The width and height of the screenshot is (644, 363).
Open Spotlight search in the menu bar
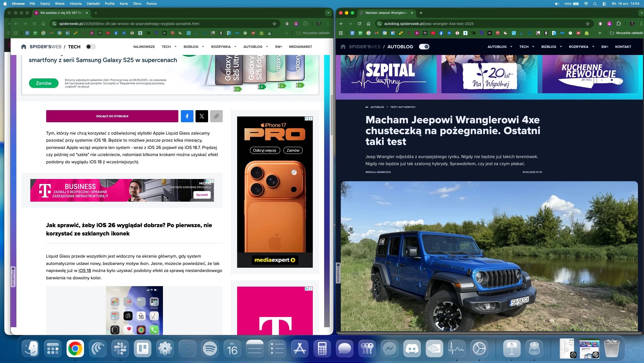[x=595, y=4]
